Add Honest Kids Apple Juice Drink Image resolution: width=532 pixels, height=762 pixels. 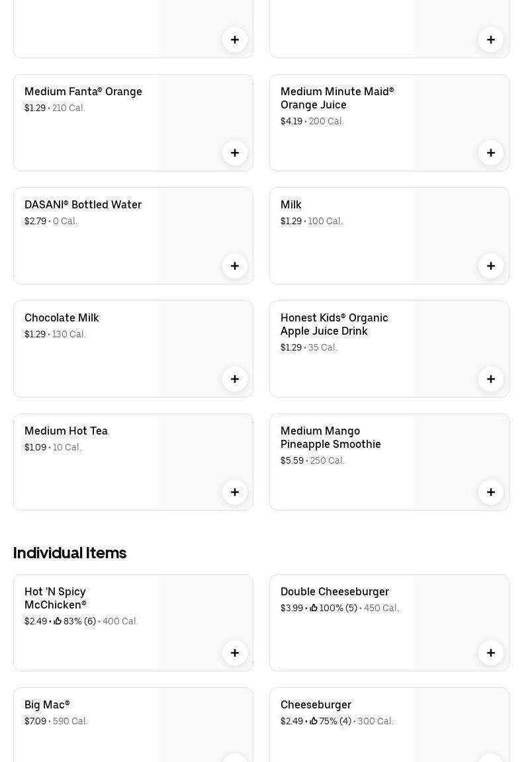tap(491, 379)
